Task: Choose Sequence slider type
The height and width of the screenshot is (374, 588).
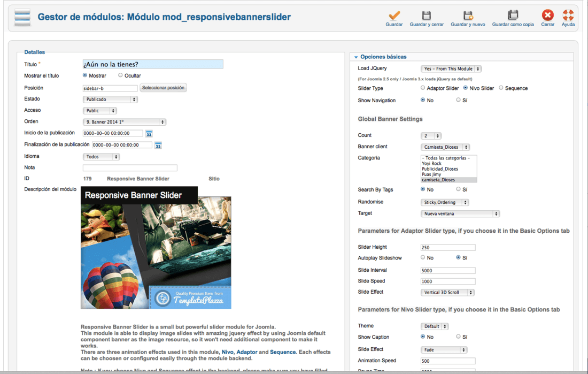Action: [501, 88]
